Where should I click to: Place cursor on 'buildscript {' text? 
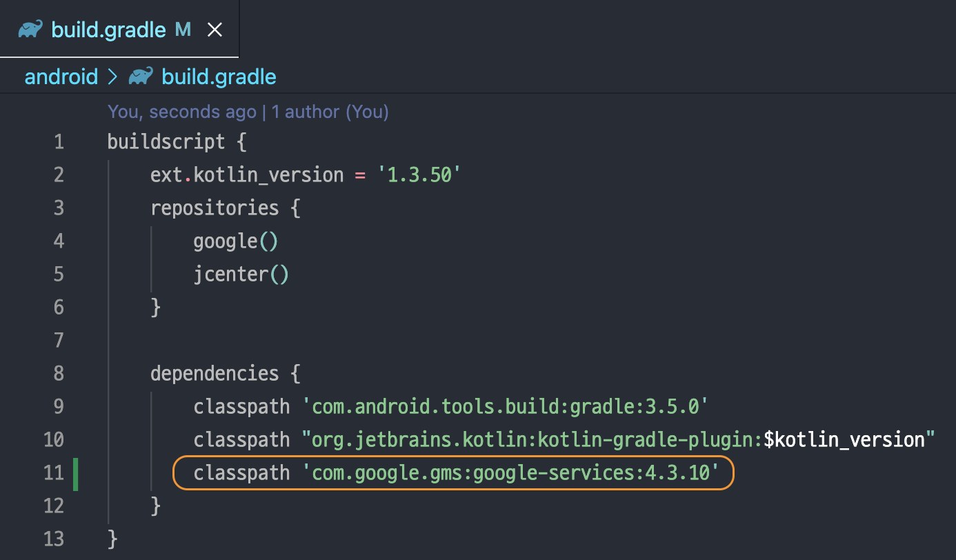177,142
